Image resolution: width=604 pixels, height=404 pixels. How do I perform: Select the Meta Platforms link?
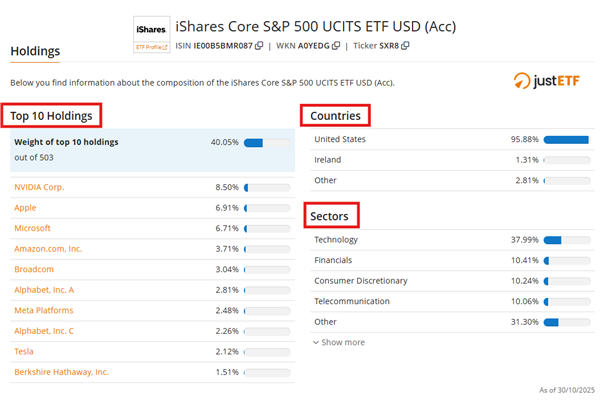point(42,310)
